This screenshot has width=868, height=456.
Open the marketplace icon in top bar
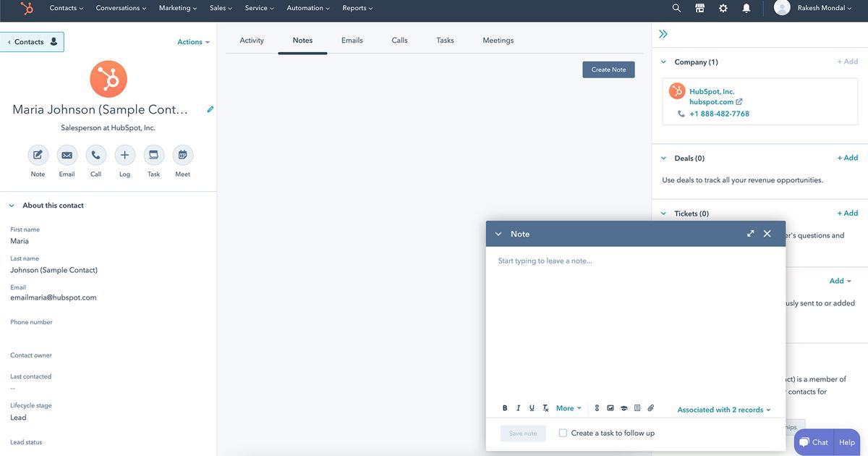click(x=699, y=9)
